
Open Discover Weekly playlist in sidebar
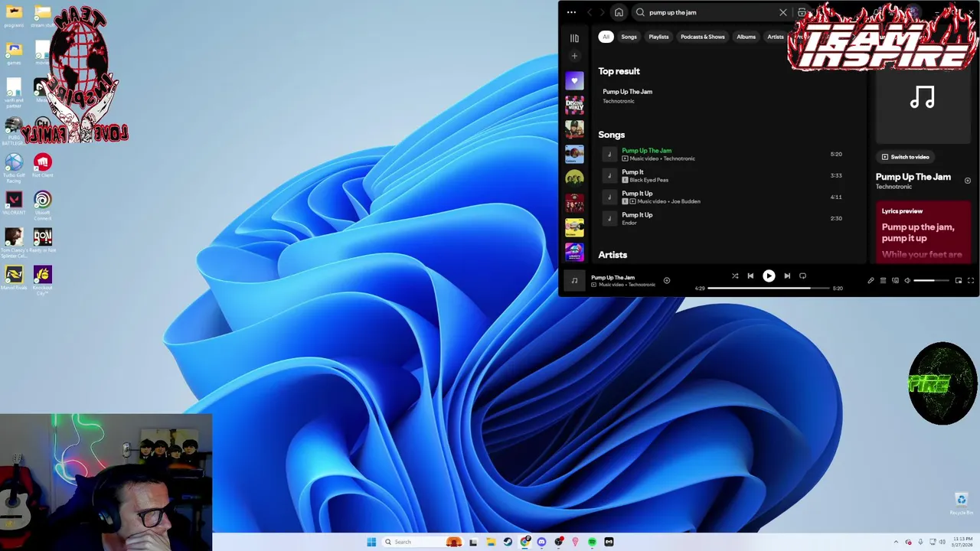[574, 105]
